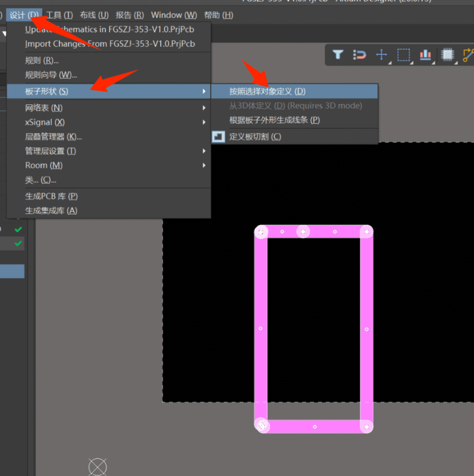Select the place component chip icon
The height and width of the screenshot is (476, 474).
point(447,55)
